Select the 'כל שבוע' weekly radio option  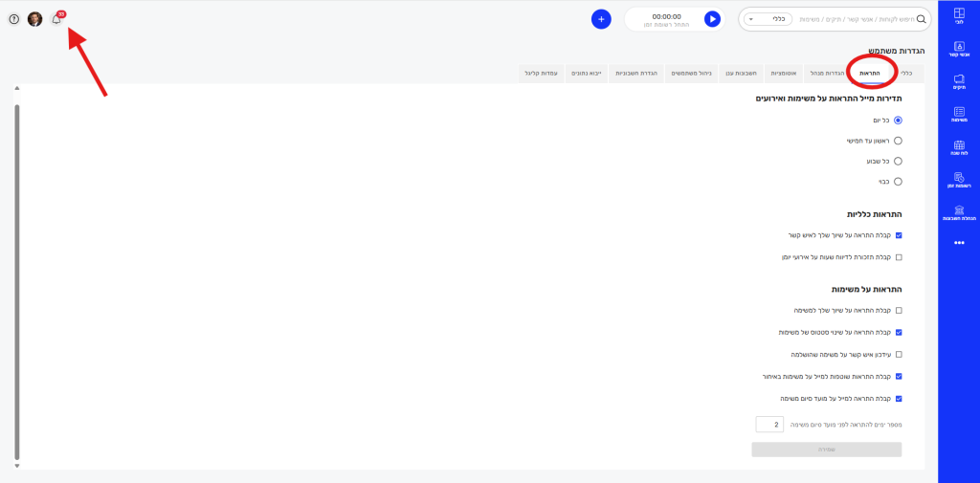pyautogui.click(x=898, y=161)
